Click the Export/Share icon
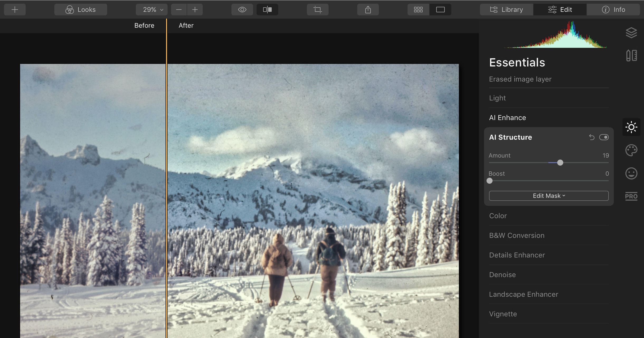 pyautogui.click(x=368, y=9)
